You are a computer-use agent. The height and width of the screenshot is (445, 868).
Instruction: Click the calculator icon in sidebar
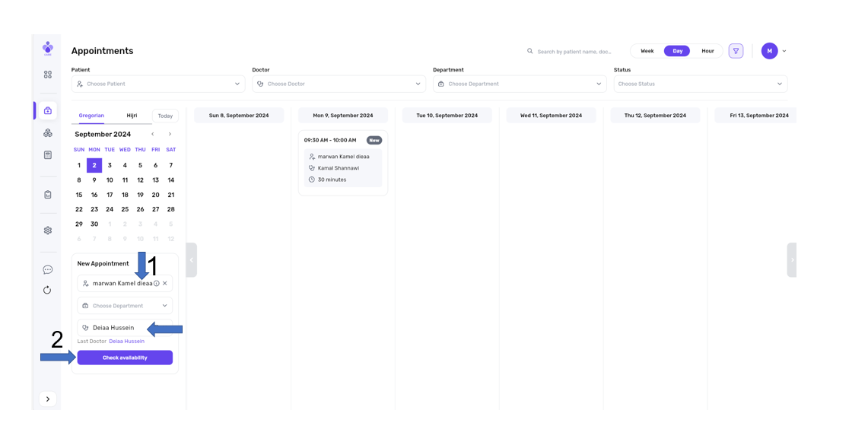pos(48,155)
